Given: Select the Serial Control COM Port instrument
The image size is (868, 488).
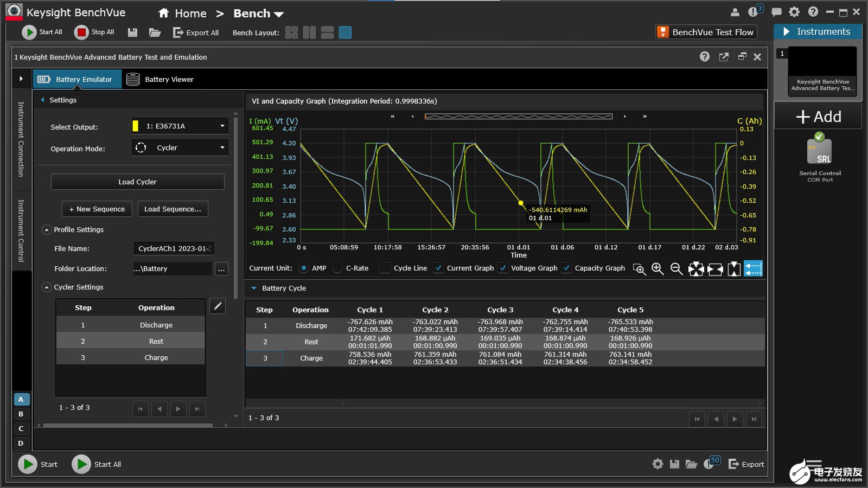Looking at the screenshot, I should coord(820,158).
